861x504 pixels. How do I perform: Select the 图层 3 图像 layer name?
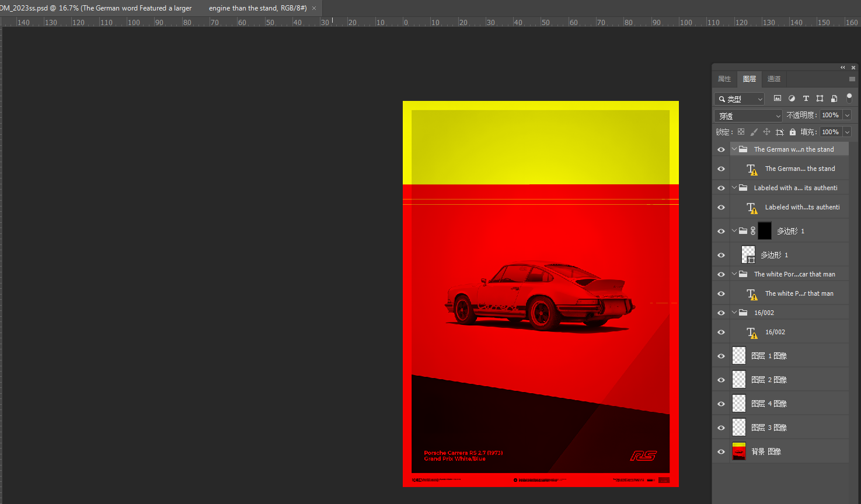(769, 428)
